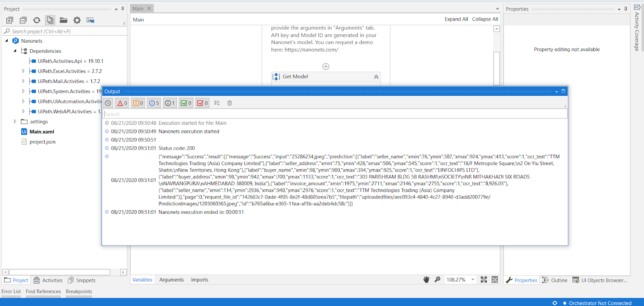Click the Output panel search field

[335, 114]
